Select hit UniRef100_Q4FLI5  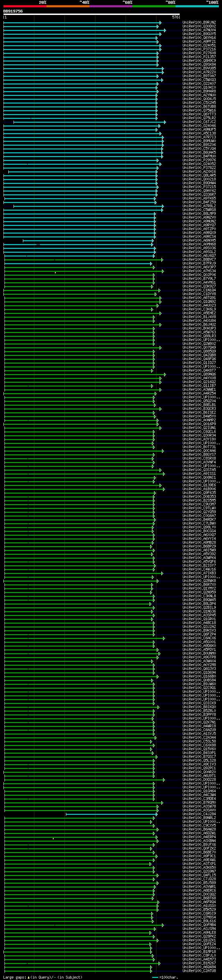click(x=199, y=875)
